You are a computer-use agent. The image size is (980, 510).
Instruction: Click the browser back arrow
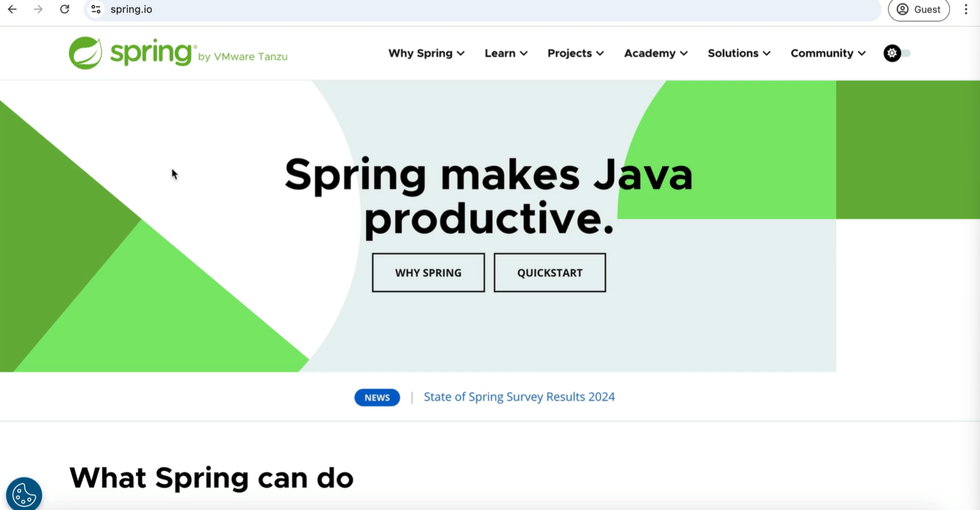pyautogui.click(x=12, y=9)
